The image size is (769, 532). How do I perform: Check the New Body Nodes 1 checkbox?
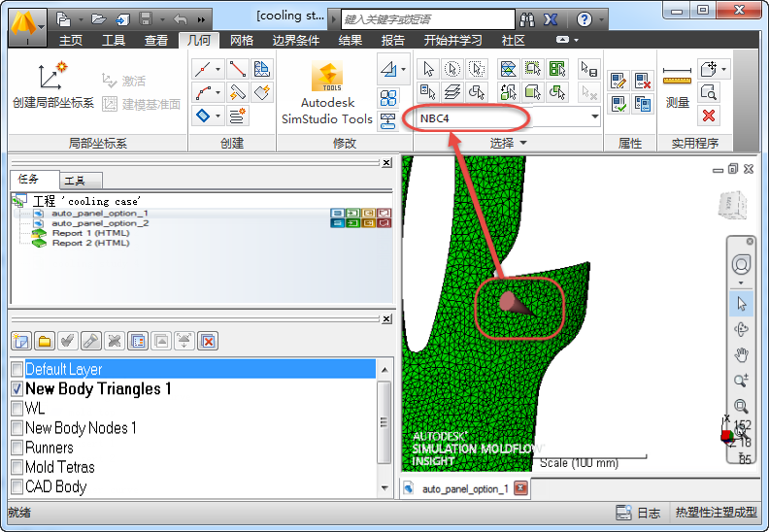click(x=17, y=427)
